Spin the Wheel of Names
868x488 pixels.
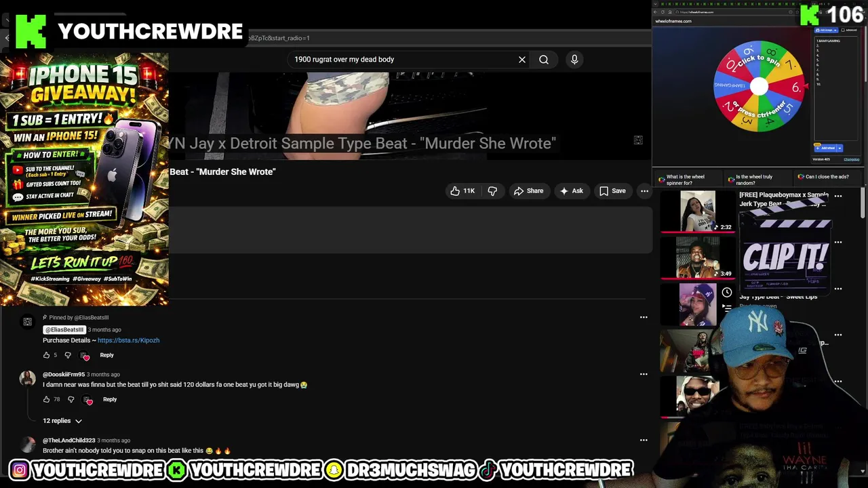[759, 86]
